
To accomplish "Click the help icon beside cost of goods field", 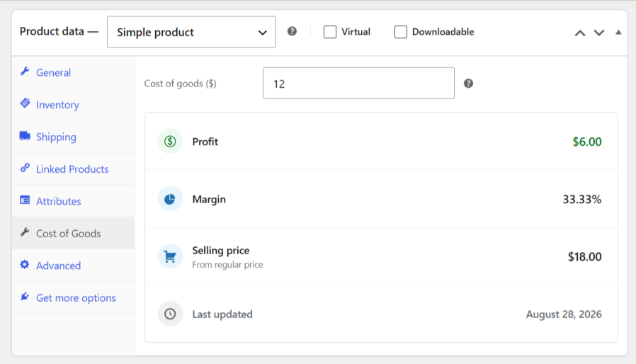I will click(x=468, y=83).
